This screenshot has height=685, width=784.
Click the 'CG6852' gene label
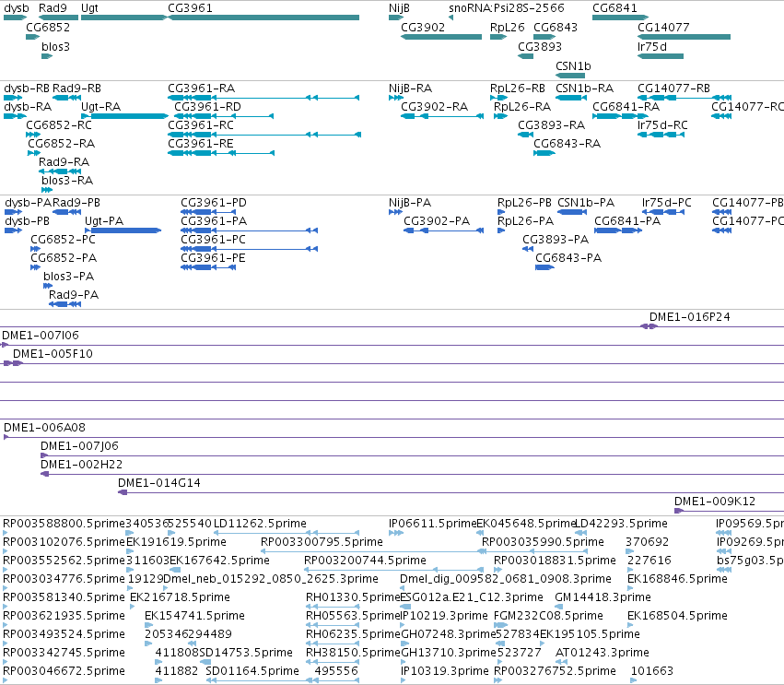pyautogui.click(x=48, y=27)
